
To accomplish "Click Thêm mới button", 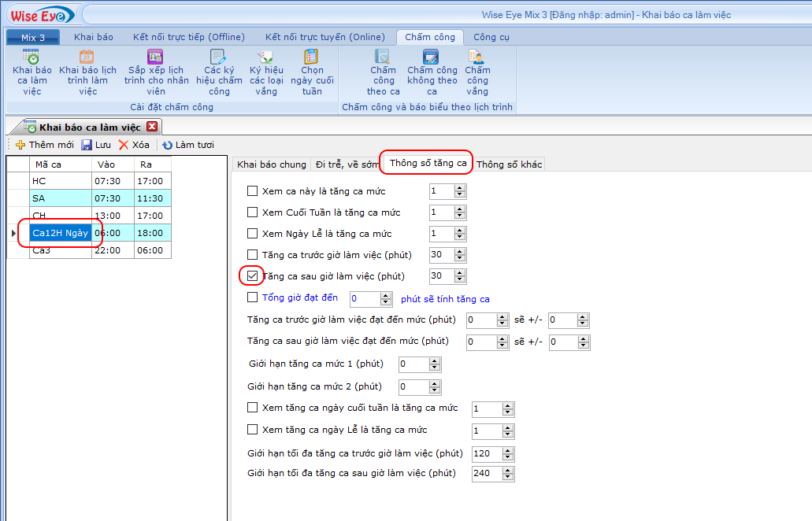I will (45, 145).
